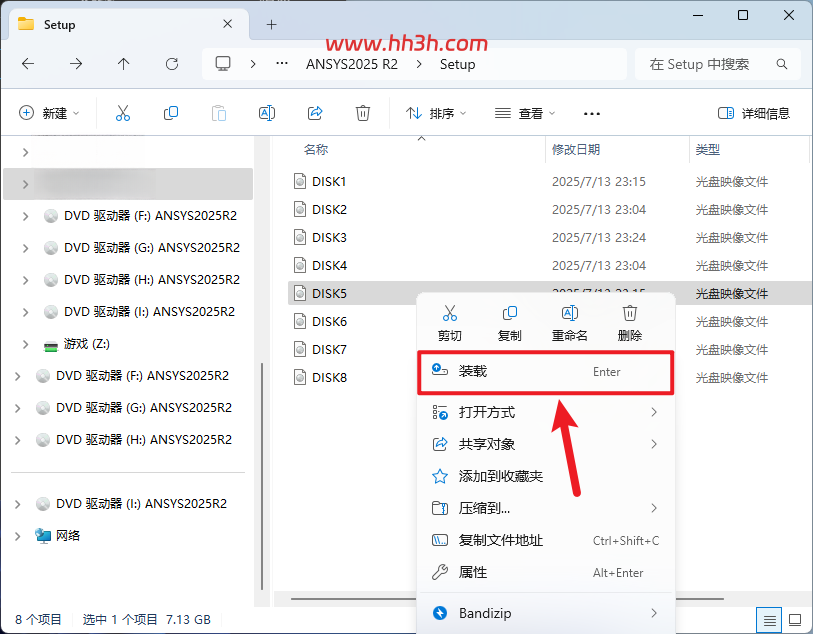Open the Bandizip submenu
The width and height of the screenshot is (813, 634).
545,613
